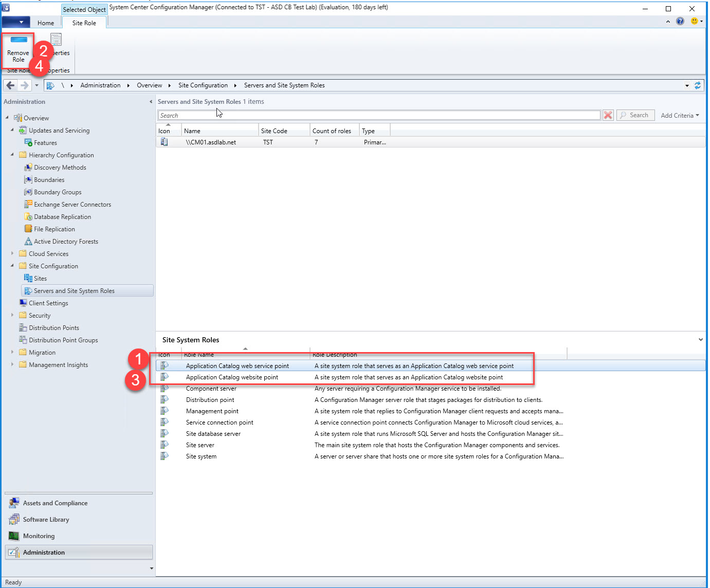Click the Discovery Methods icon
This screenshot has height=588, width=710.
[x=28, y=167]
